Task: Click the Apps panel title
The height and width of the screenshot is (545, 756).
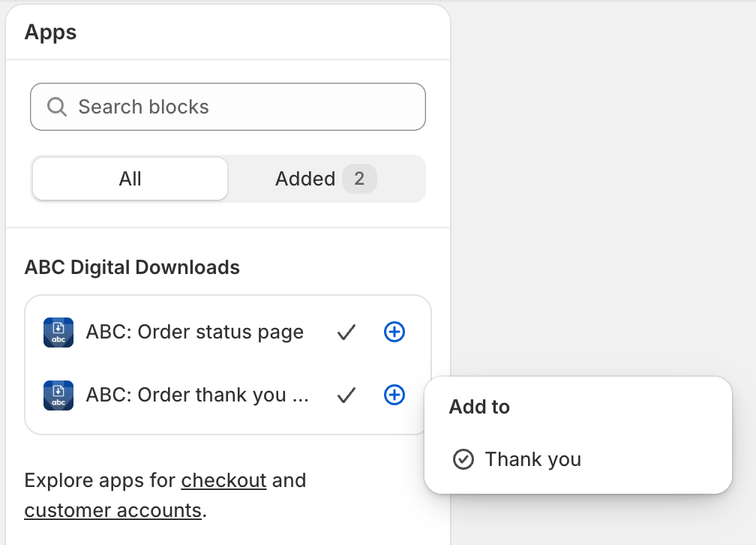Action: (51, 33)
